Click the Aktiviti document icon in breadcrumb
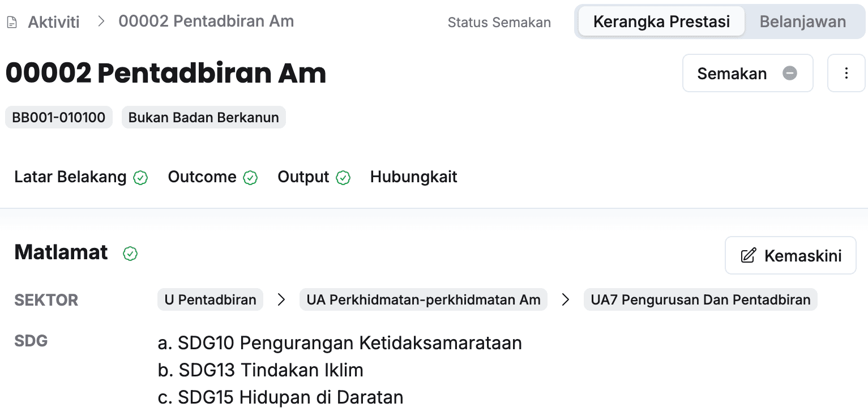This screenshot has width=868, height=420. pyautogui.click(x=12, y=23)
